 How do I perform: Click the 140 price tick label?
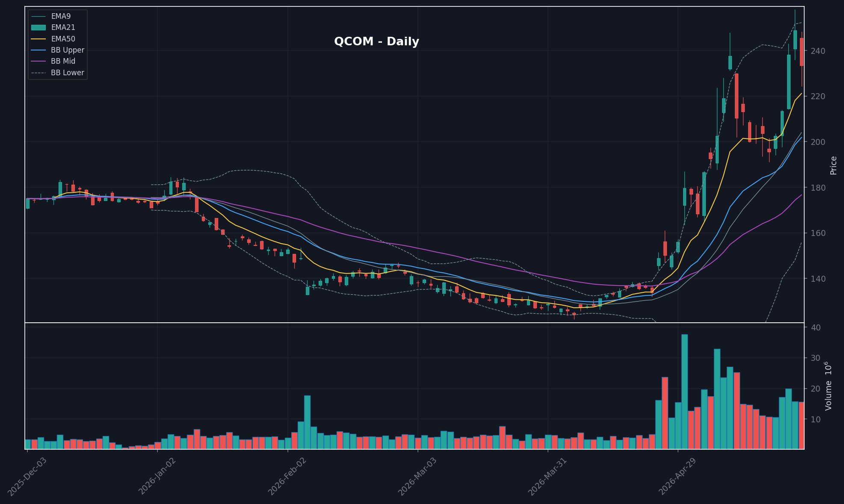pos(818,279)
